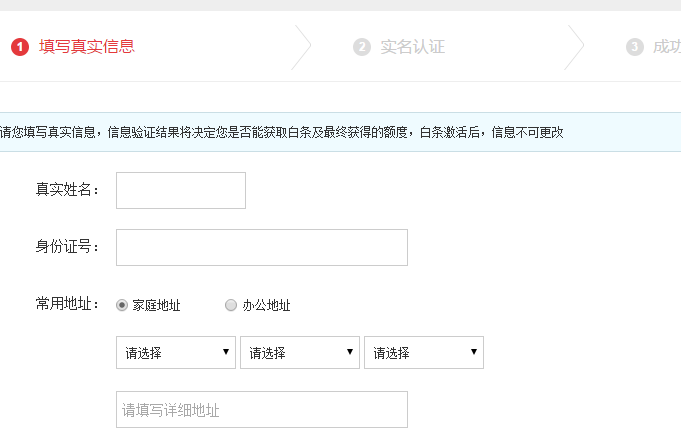Screen dimensions: 681x434
Task: Click the grey step 3 circle icon
Action: coord(634,46)
